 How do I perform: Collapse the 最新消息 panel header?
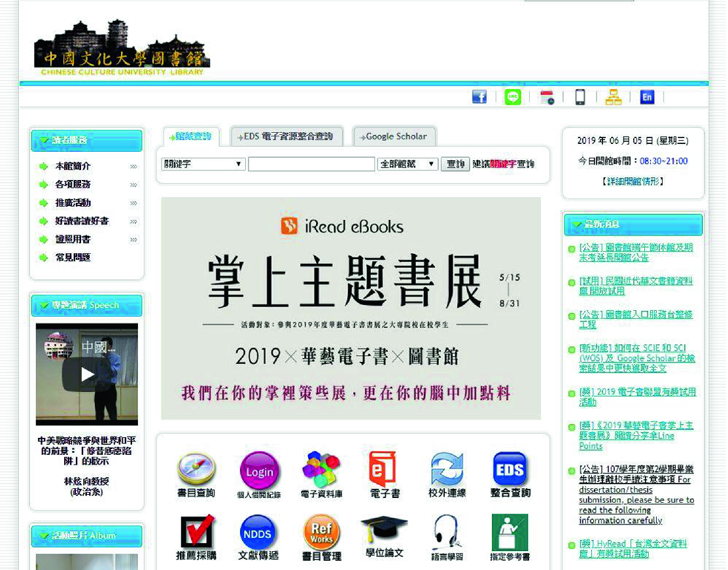tap(633, 224)
